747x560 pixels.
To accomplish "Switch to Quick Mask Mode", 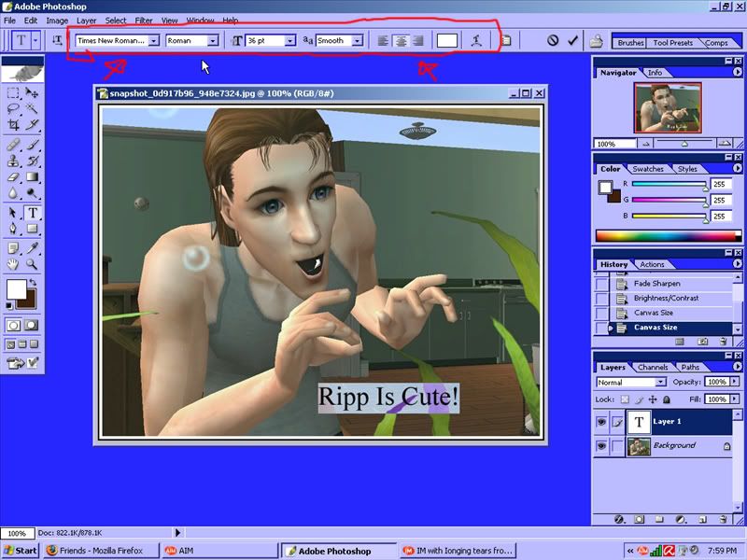I will [x=32, y=326].
